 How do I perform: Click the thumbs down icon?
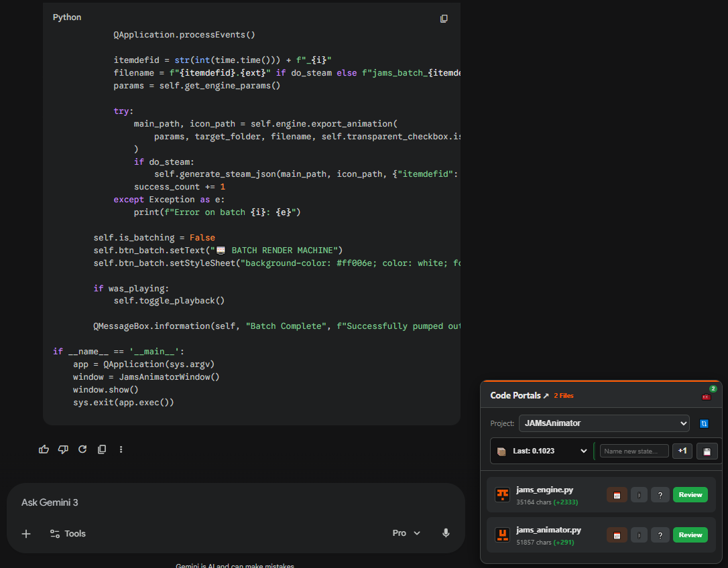(63, 449)
